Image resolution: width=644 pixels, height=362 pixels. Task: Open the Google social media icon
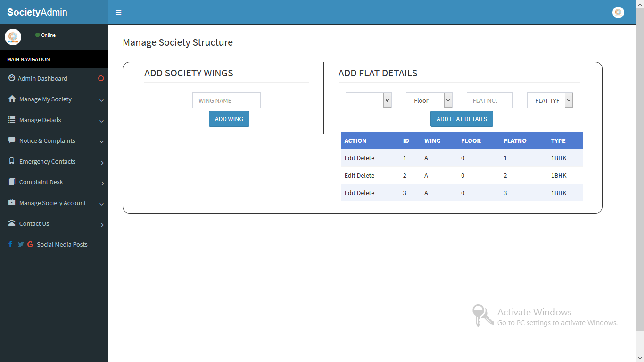30,244
